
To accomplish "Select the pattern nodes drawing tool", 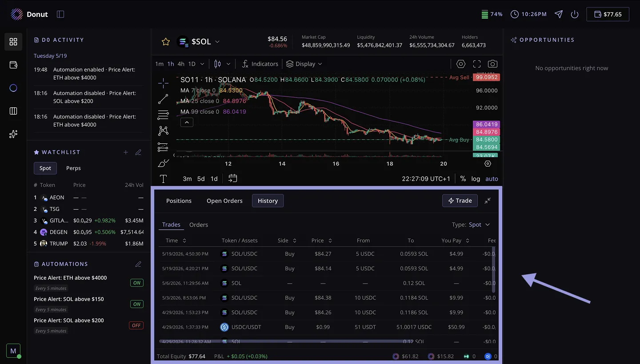I will click(x=163, y=131).
